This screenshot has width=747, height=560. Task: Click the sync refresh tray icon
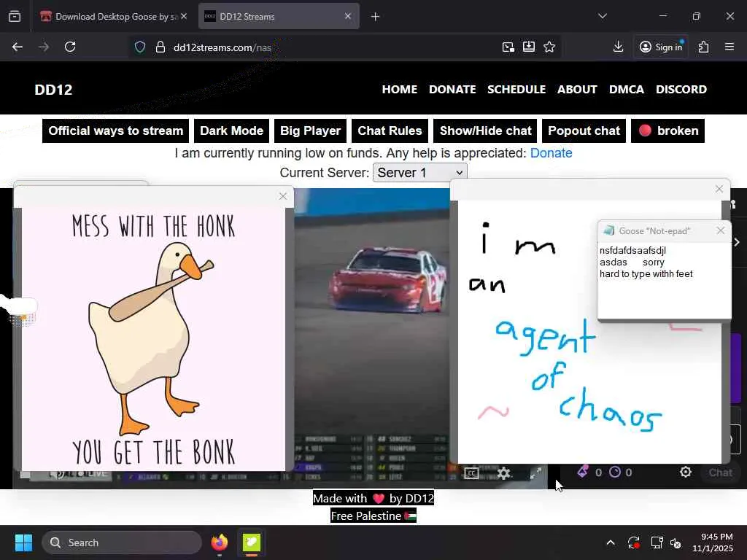634,542
